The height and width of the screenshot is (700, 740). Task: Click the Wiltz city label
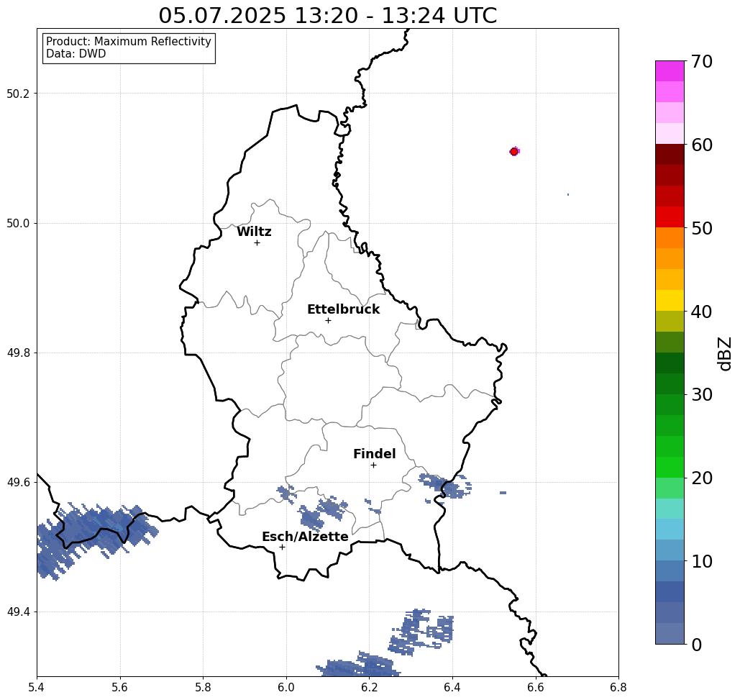pyautogui.click(x=254, y=232)
